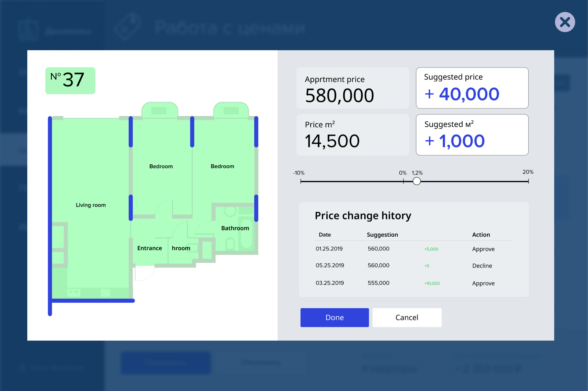Image resolution: width=588 pixels, height=391 pixels.
Task: Select the right Bedroom on floor plan
Action: tap(222, 166)
